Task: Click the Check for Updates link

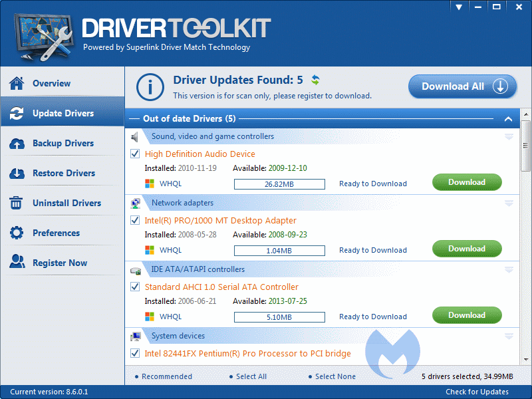Action: pyautogui.click(x=477, y=392)
